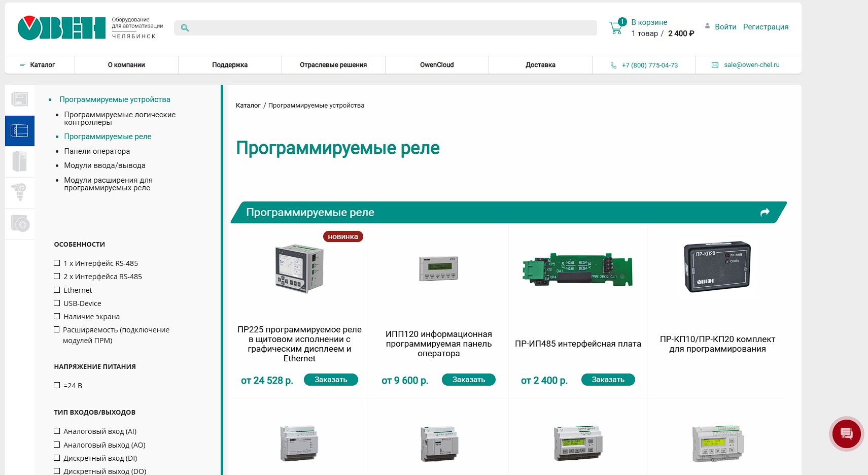Screen dimensions: 868x475
Task: Click the новинка badge on ПР225
Action: point(343,236)
